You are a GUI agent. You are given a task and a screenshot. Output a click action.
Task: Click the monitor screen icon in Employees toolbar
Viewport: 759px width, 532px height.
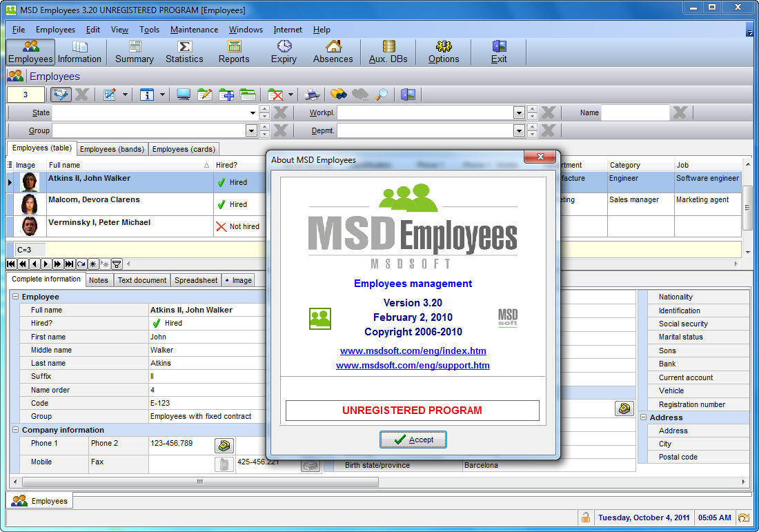[x=184, y=95]
